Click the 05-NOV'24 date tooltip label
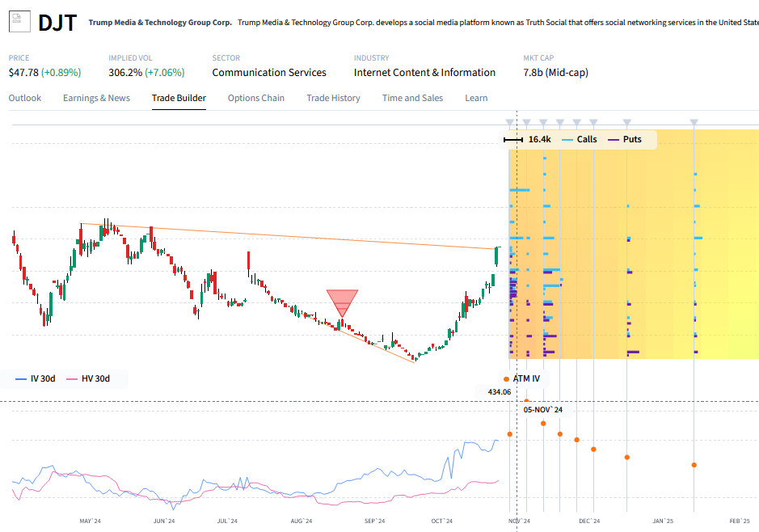 pyautogui.click(x=542, y=410)
